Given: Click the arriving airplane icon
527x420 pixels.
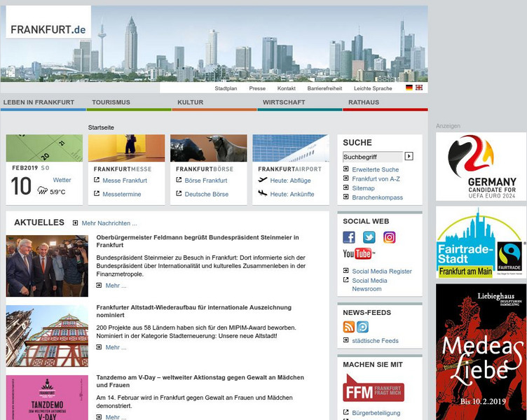Looking at the screenshot, I should click(263, 193).
